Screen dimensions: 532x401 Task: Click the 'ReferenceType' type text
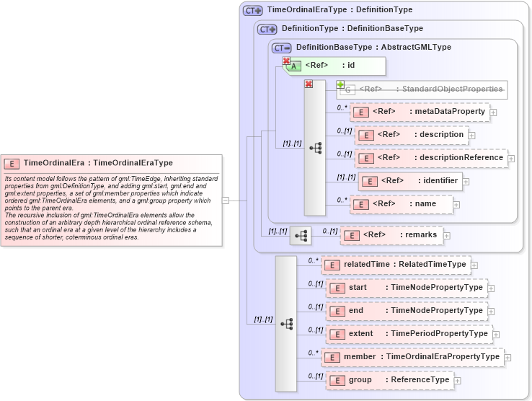tap(420, 379)
